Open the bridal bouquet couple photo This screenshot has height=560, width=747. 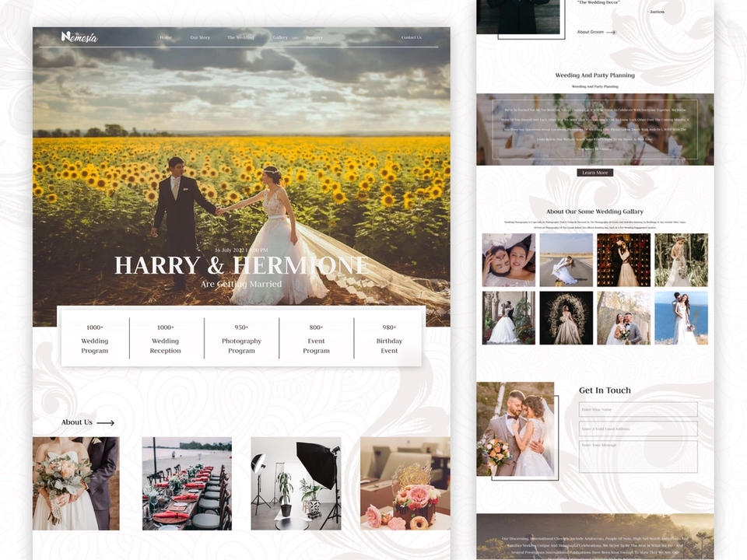pos(76,483)
